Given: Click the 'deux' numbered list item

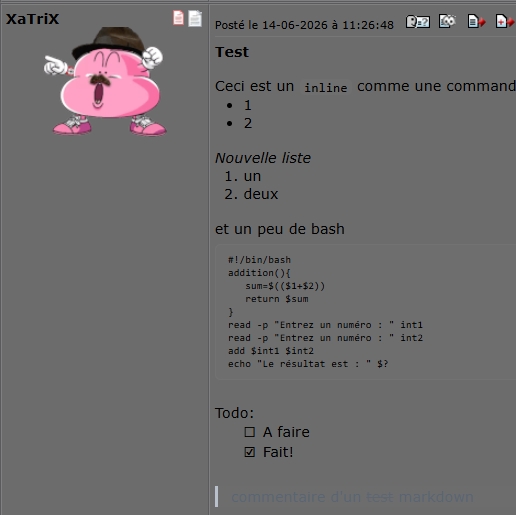Looking at the screenshot, I should pos(261,194).
